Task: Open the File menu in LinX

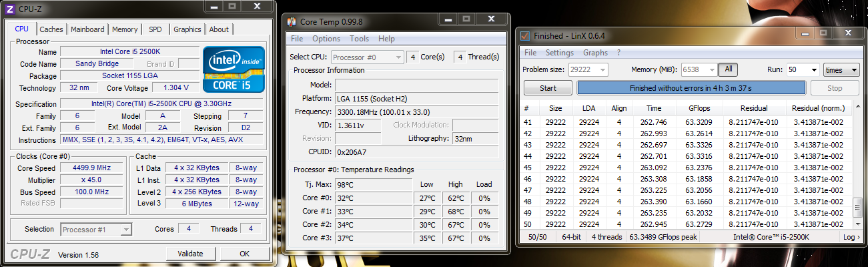Action: coord(530,53)
